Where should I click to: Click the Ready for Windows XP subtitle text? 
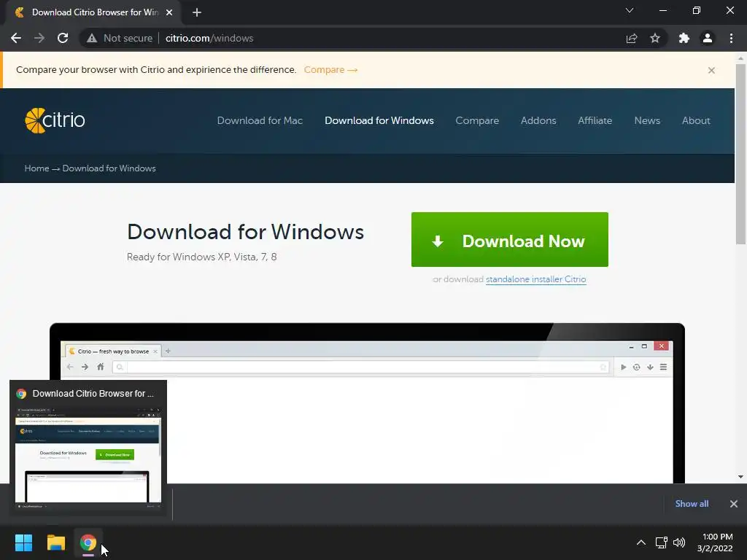coord(201,257)
